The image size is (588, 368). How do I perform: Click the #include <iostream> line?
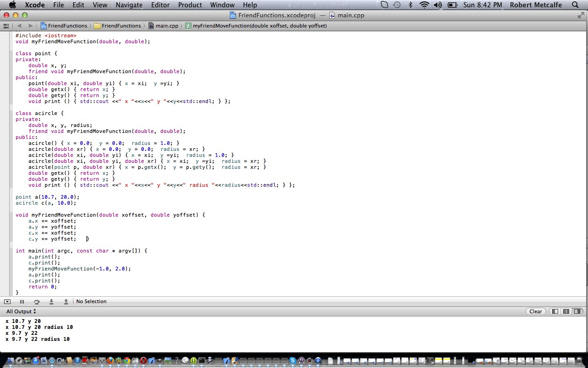(x=46, y=35)
